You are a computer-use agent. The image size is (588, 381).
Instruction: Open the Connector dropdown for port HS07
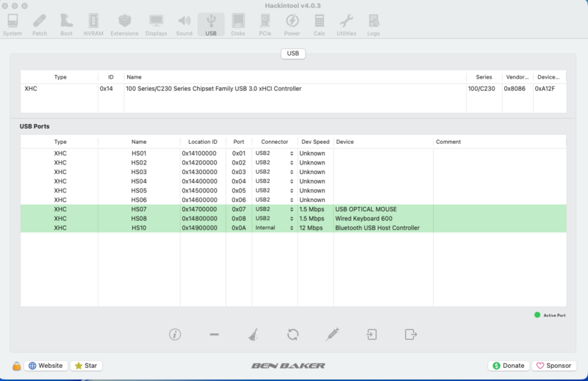[274, 209]
